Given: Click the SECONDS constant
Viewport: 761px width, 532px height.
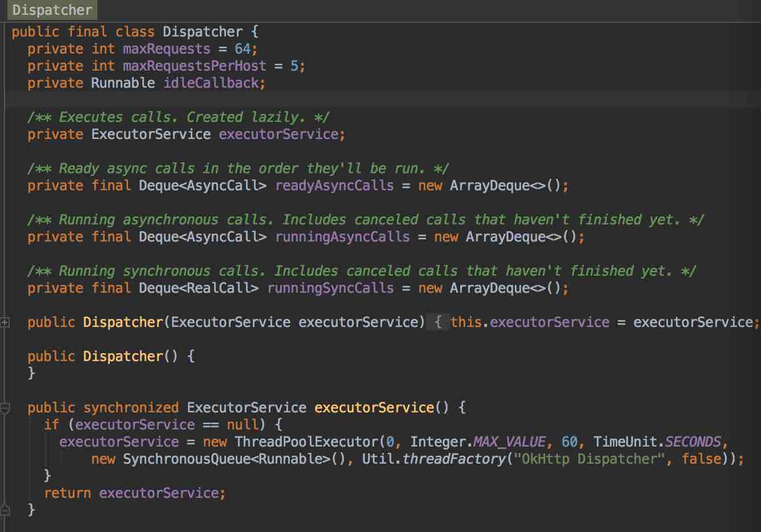Looking at the screenshot, I should (693, 442).
